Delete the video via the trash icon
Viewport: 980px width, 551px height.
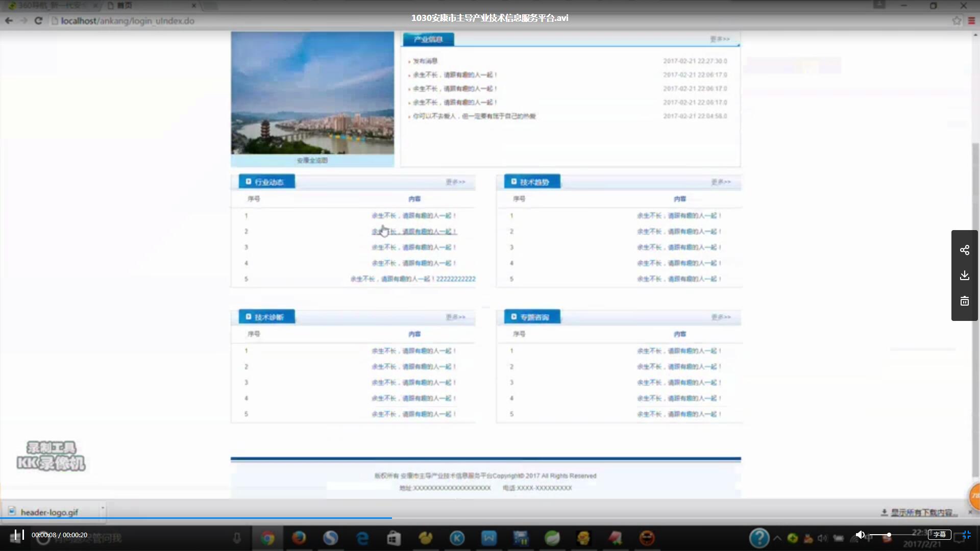coord(964,301)
